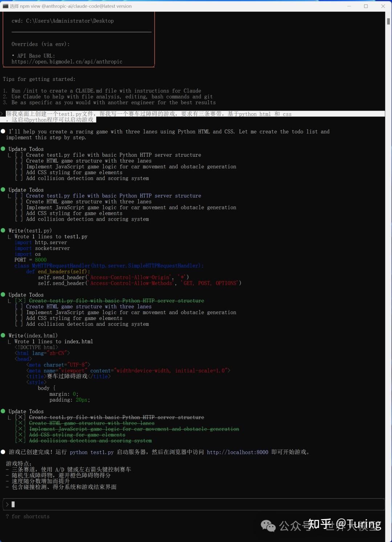Open the API Base URL bigmodel.cn link
This screenshot has height=542, width=392.
pyautogui.click(x=67, y=62)
